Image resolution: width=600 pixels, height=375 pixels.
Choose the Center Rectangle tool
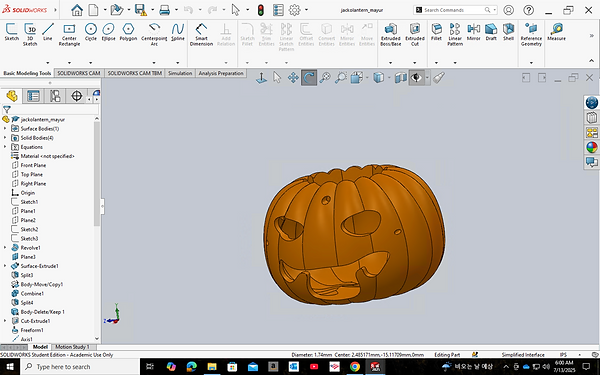point(69,34)
